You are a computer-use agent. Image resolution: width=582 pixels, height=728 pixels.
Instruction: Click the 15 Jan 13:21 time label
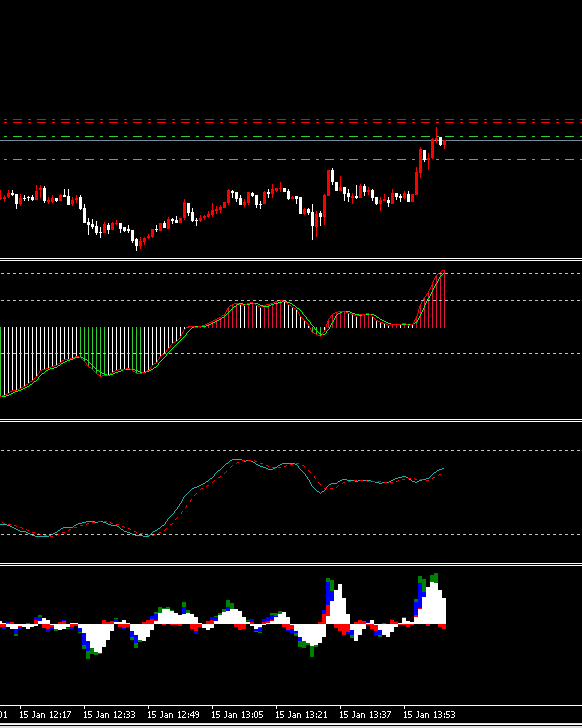[301, 715]
